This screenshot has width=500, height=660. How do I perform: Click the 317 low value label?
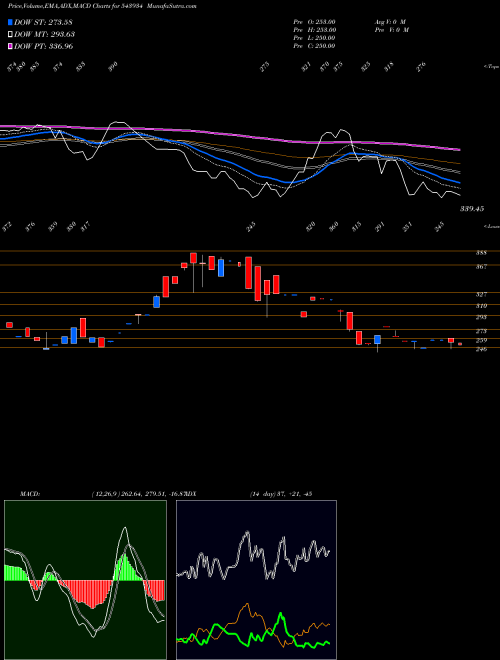(85, 227)
